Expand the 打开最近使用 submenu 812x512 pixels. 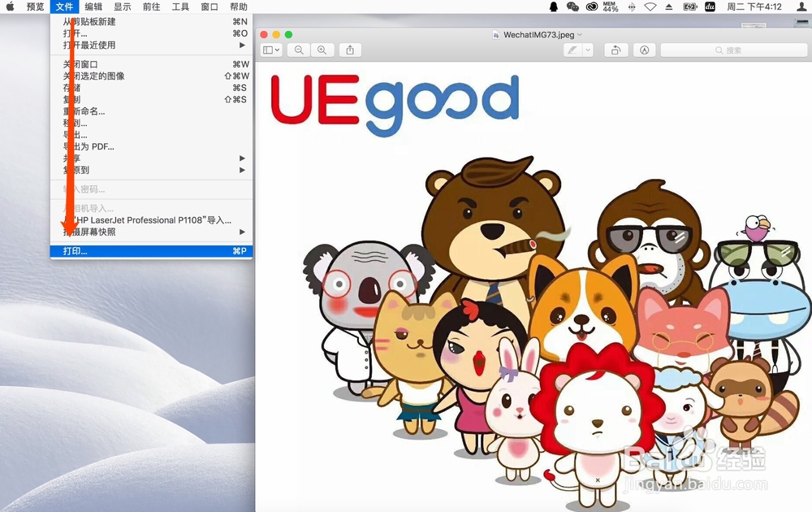(151, 45)
